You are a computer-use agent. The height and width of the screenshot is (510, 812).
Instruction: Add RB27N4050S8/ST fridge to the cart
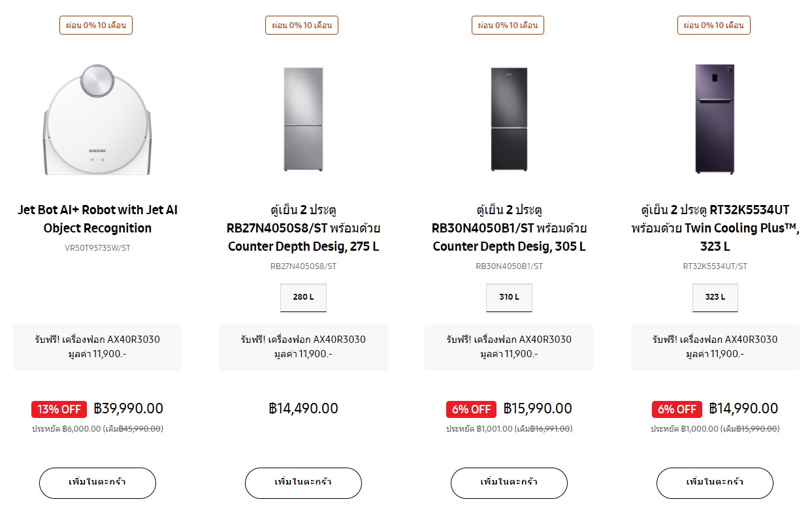pos(303,483)
